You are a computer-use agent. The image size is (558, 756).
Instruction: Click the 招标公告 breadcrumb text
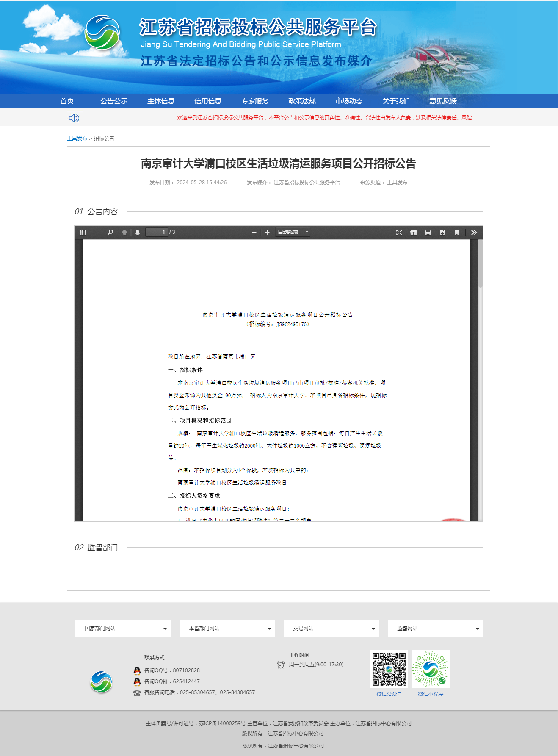tap(104, 138)
